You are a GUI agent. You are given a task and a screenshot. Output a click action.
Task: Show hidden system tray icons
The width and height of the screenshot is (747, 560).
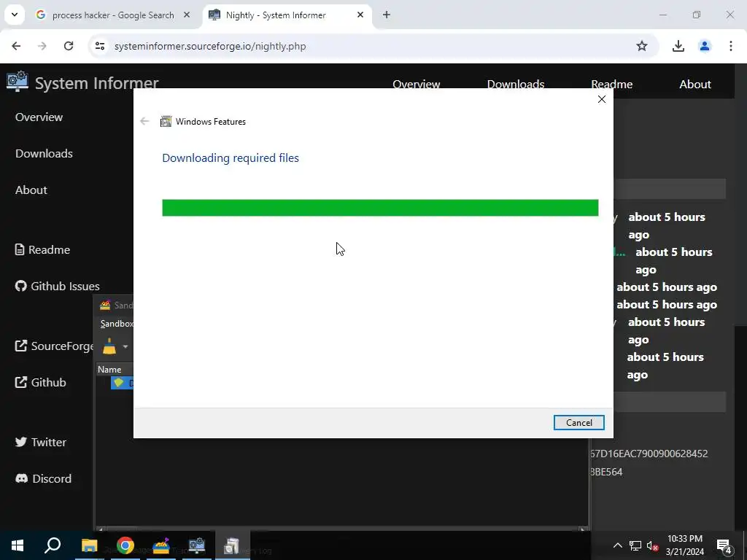pyautogui.click(x=617, y=545)
